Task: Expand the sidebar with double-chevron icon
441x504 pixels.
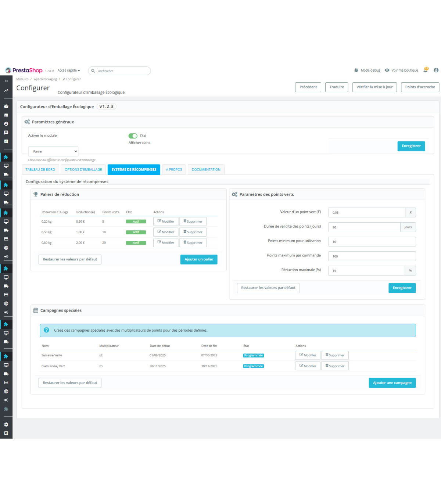Action: click(6, 81)
